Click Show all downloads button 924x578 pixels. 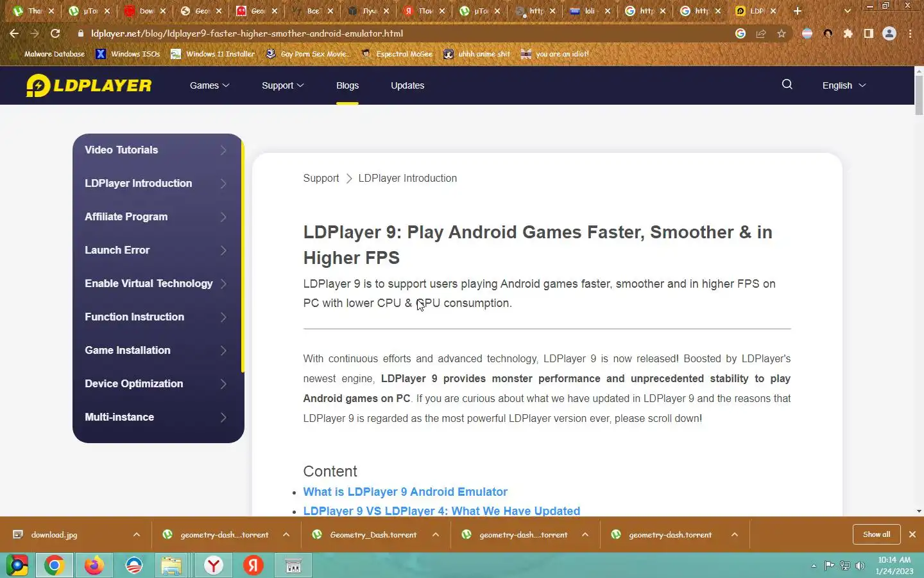click(x=877, y=534)
